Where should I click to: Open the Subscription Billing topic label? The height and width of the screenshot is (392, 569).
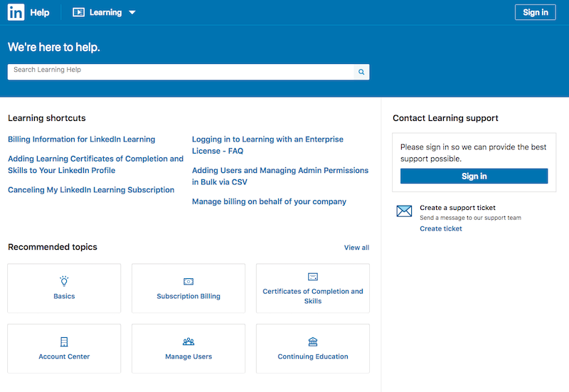188,296
